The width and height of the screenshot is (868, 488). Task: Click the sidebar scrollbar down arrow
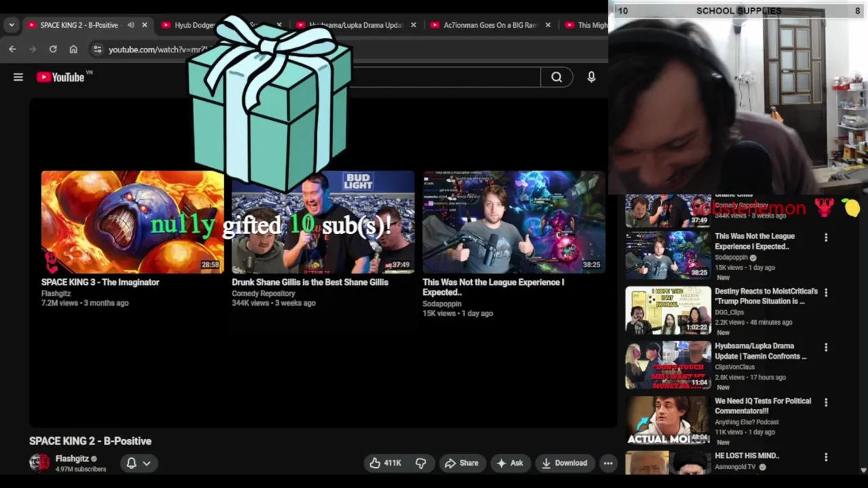click(863, 470)
